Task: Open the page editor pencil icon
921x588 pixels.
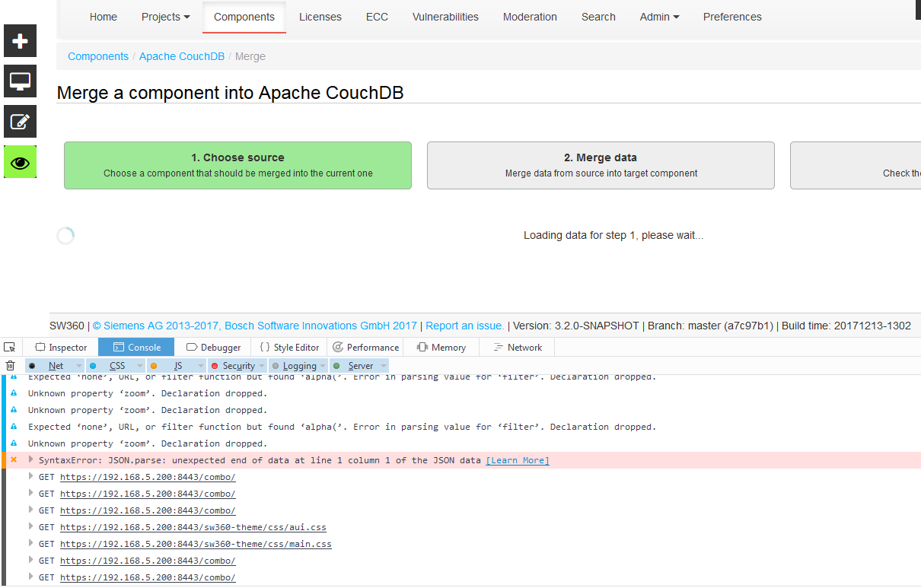Action: click(20, 121)
